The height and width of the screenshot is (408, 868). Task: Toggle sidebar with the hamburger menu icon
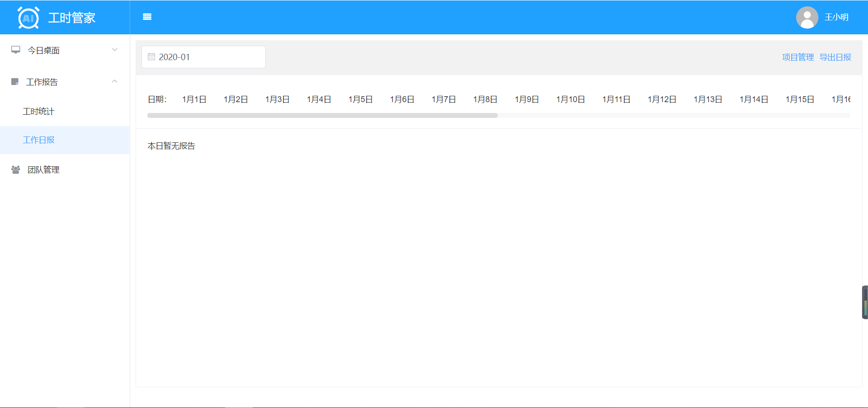point(147,17)
